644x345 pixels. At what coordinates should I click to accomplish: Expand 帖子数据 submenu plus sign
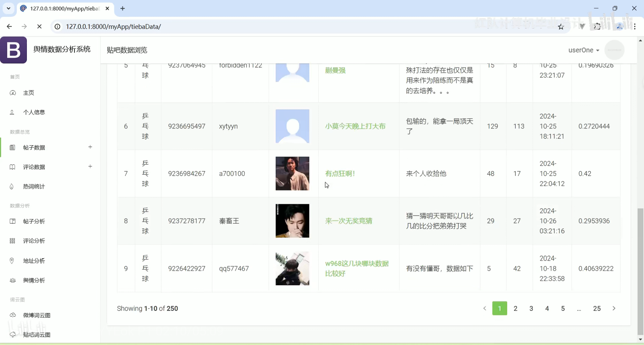point(90,147)
